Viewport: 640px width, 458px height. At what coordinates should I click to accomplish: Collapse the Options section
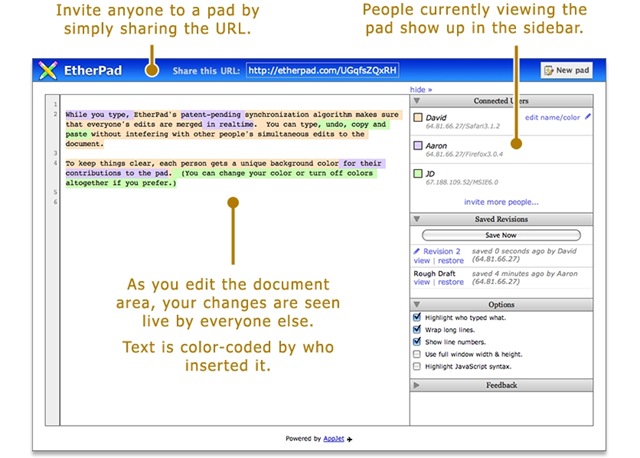pos(416,304)
